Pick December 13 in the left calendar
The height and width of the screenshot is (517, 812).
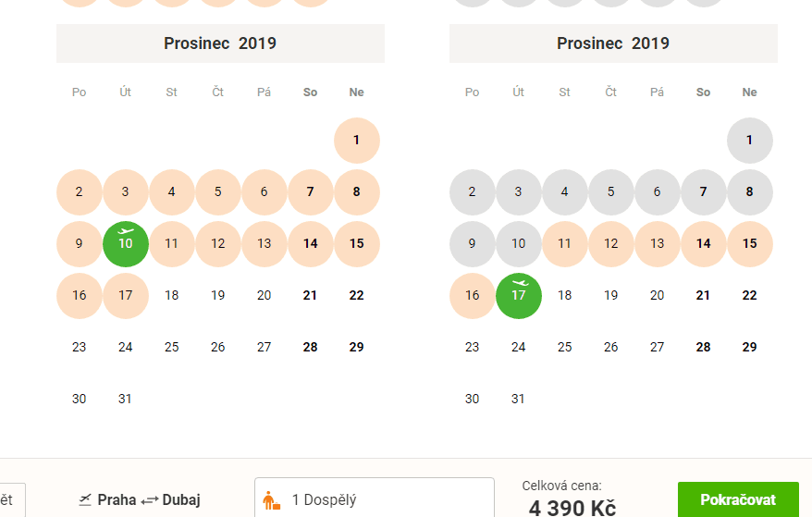pos(265,244)
